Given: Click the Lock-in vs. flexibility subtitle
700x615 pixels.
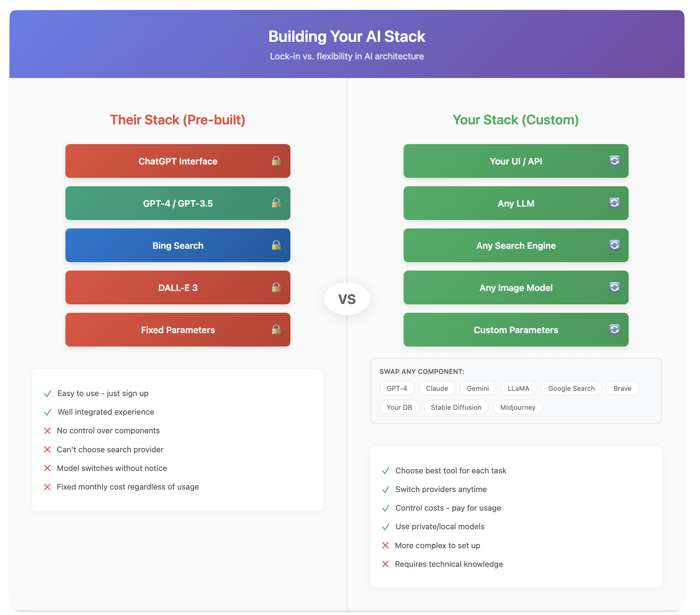Looking at the screenshot, I should tap(347, 56).
